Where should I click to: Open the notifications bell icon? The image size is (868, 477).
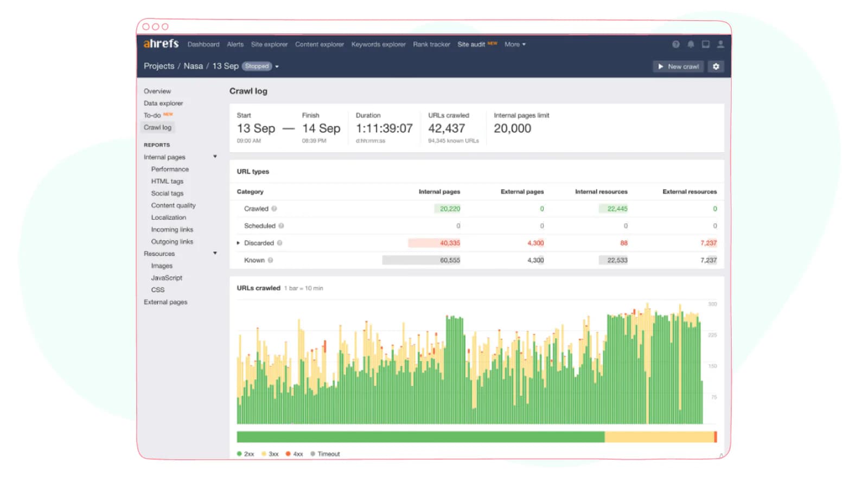(691, 44)
